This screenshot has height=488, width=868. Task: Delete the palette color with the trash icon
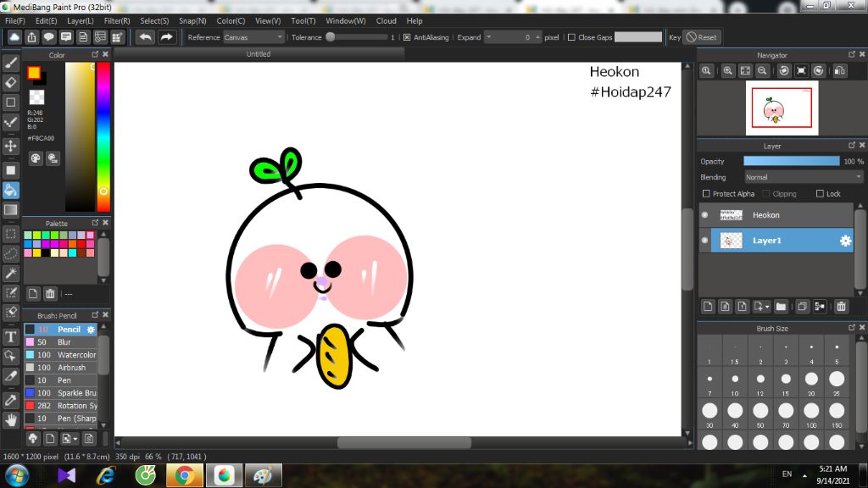[x=50, y=294]
